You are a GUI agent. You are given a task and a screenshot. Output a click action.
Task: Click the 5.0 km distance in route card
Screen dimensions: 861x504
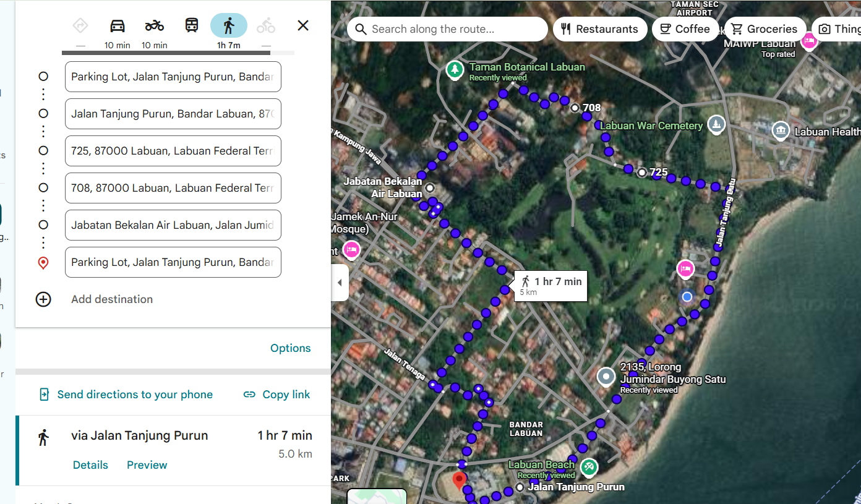[x=295, y=454]
